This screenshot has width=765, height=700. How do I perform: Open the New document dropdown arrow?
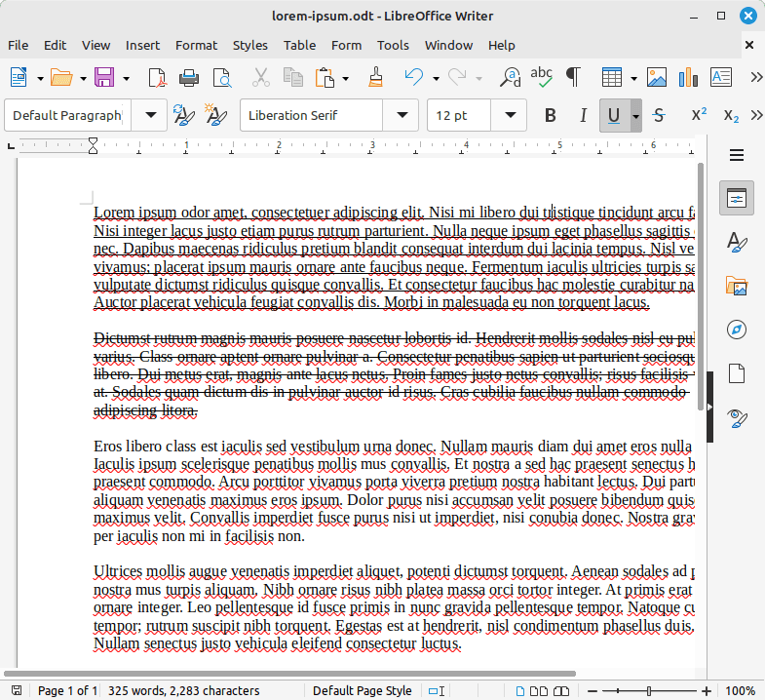(x=40, y=79)
